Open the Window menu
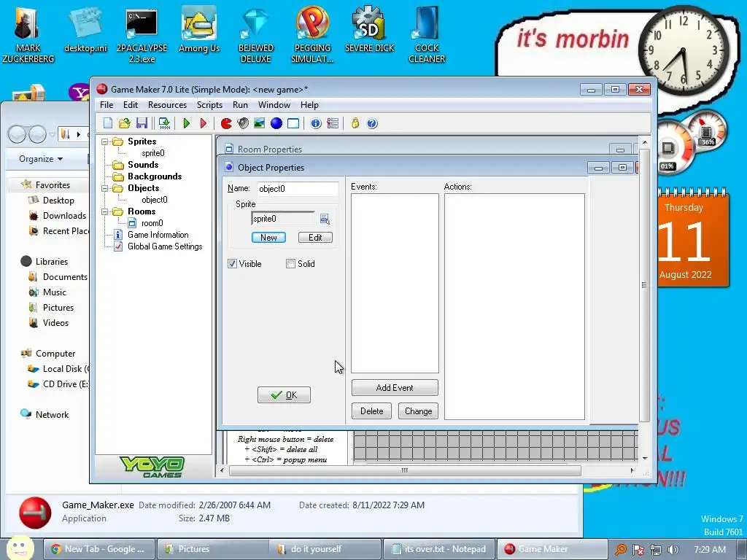 tap(274, 105)
